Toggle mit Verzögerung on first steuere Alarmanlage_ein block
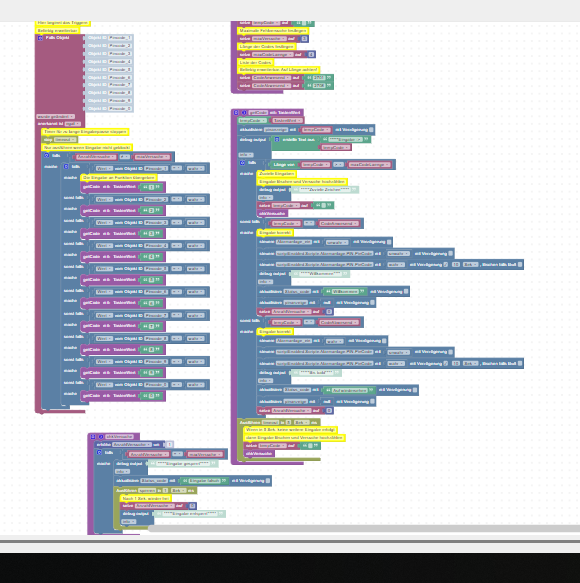The width and height of the screenshot is (580, 583). (389, 242)
